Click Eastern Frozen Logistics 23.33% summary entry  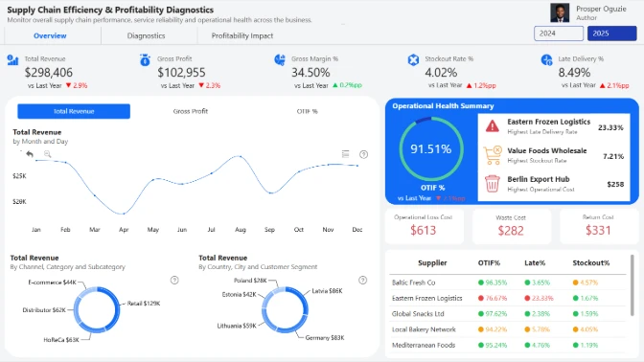554,126
